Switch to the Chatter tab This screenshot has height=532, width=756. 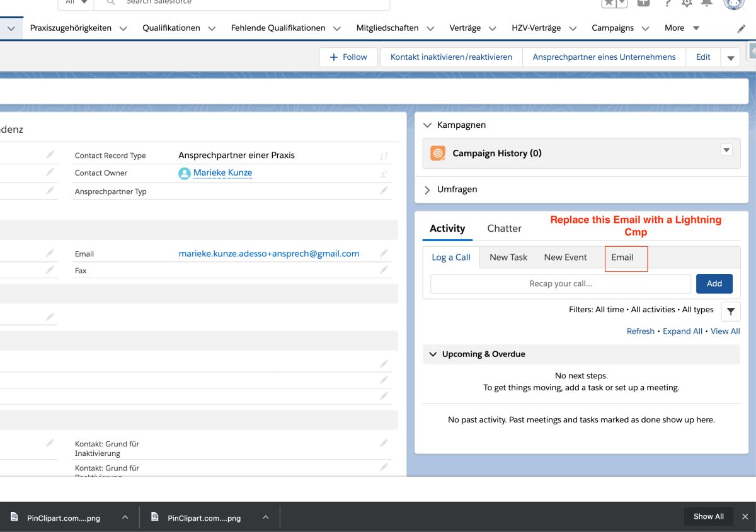click(504, 229)
